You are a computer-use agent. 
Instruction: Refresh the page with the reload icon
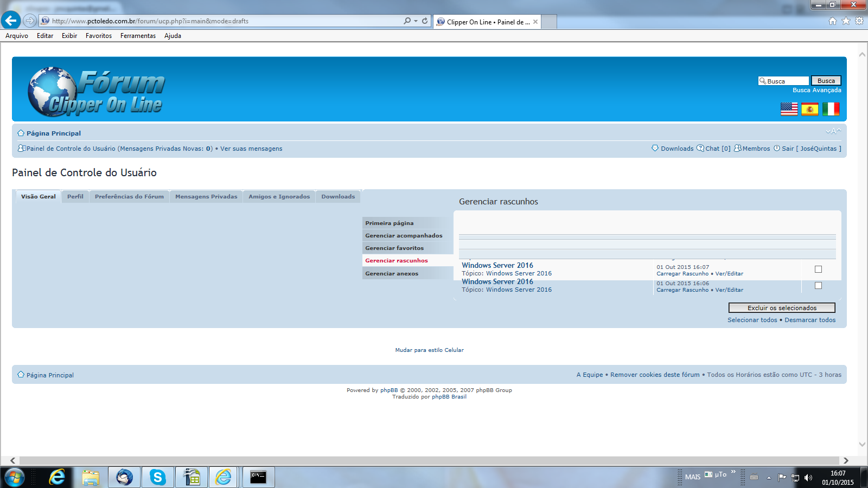[425, 21]
